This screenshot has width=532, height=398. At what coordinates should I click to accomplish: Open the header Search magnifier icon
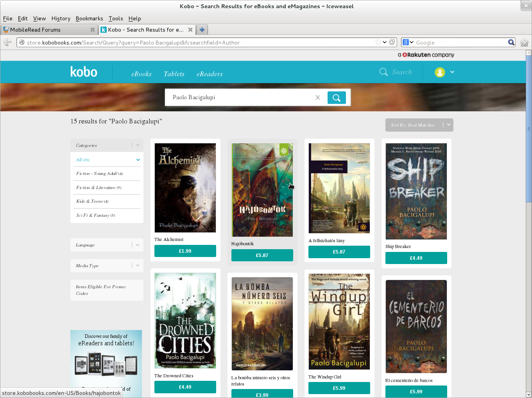point(383,72)
